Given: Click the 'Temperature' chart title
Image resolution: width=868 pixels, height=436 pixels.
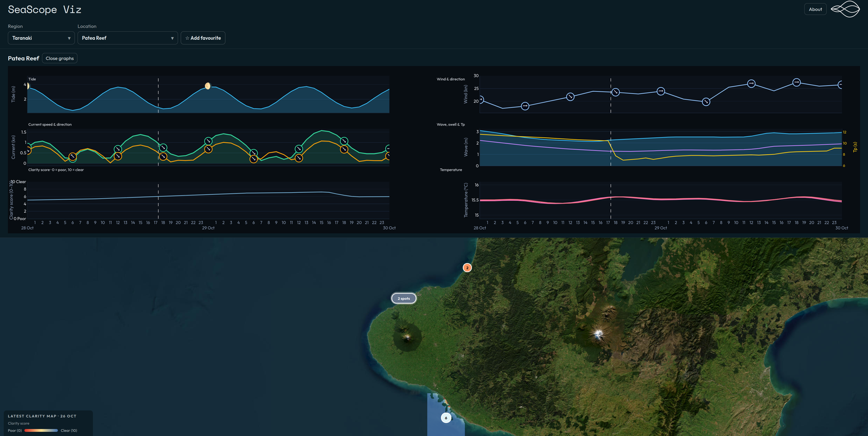Looking at the screenshot, I should (451, 170).
